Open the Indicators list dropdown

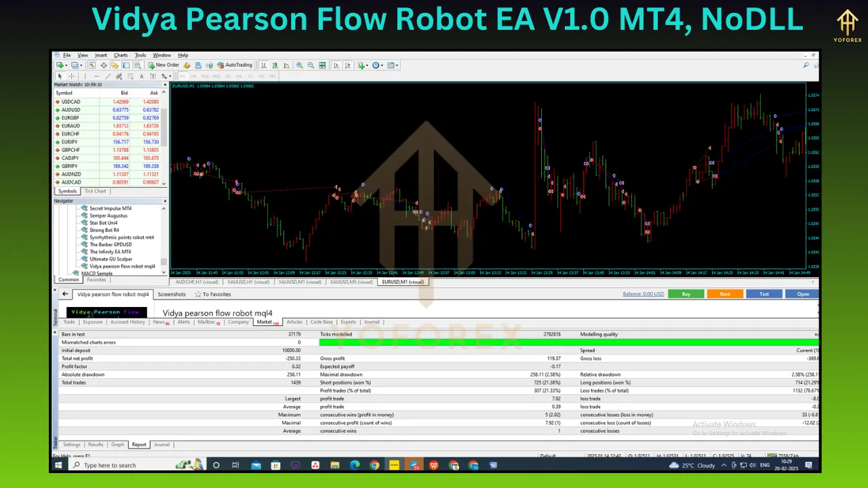362,65
